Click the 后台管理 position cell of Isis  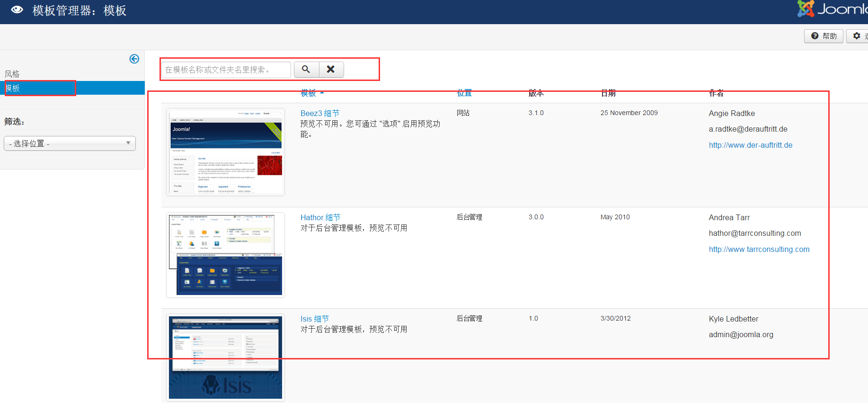pyautogui.click(x=469, y=318)
